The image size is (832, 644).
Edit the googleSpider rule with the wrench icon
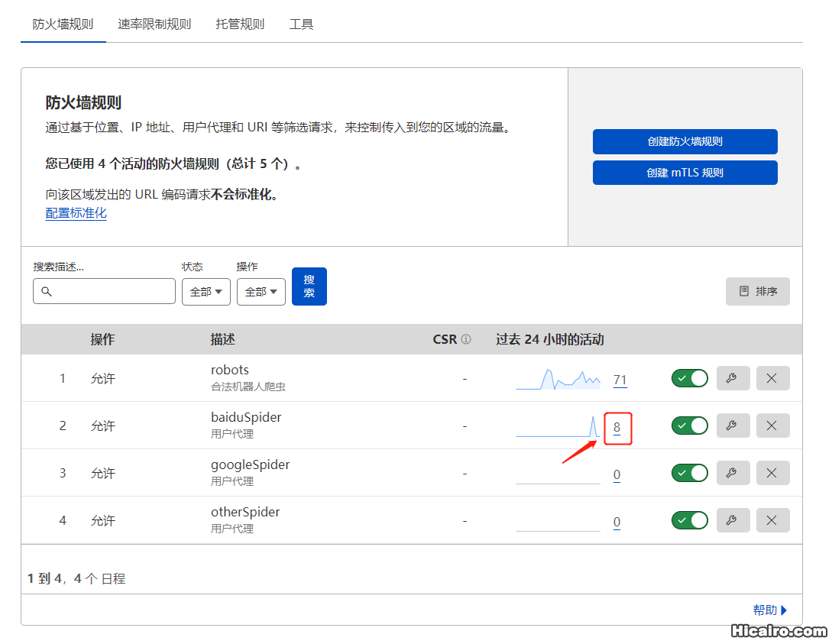click(733, 472)
